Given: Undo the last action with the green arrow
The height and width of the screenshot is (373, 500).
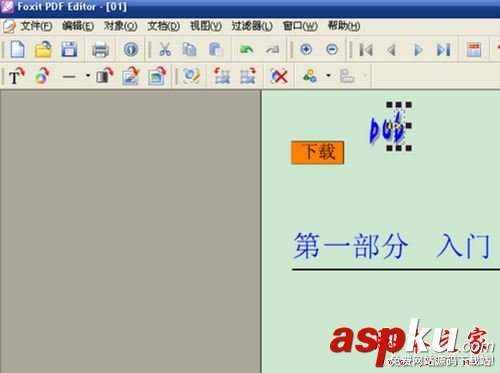Looking at the screenshot, I should tap(247, 50).
